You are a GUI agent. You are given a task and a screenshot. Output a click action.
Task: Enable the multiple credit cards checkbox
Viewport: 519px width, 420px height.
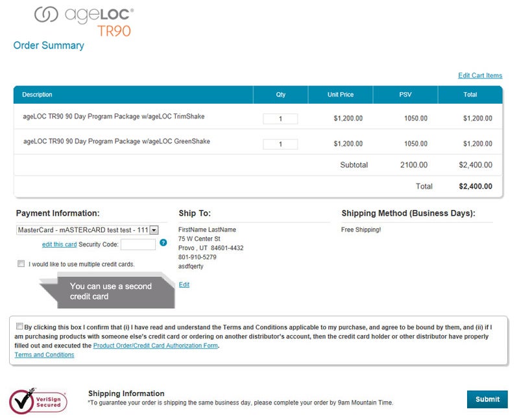click(x=21, y=264)
